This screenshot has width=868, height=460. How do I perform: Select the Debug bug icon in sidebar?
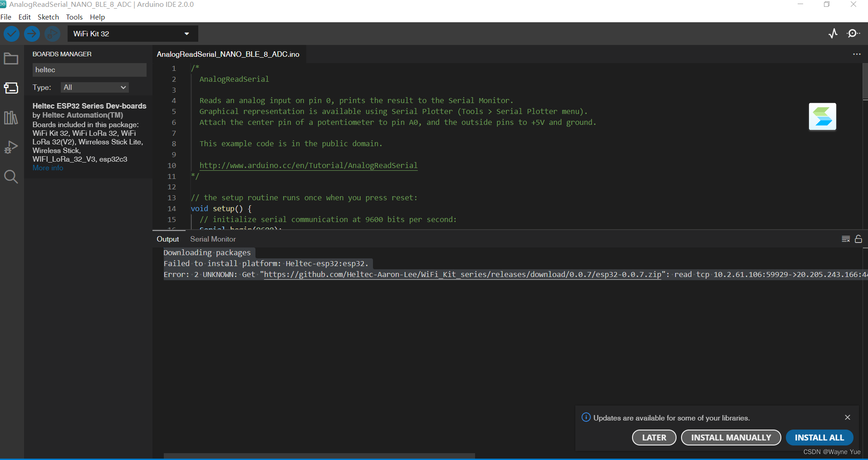click(11, 147)
